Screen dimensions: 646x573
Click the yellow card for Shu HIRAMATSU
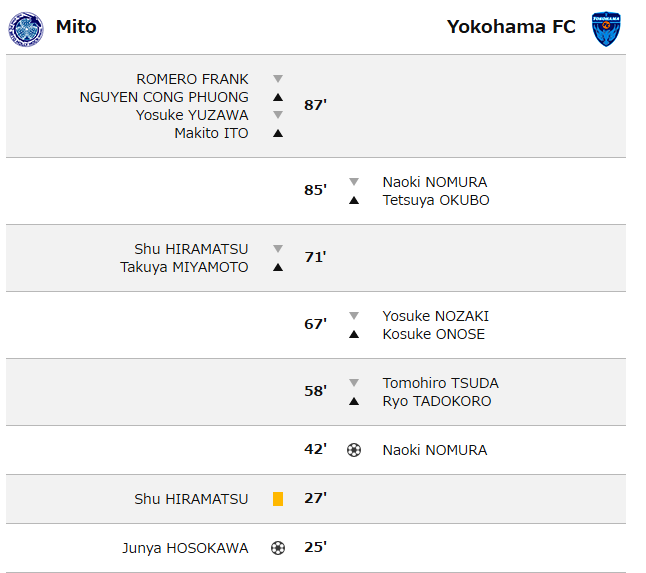[278, 499]
